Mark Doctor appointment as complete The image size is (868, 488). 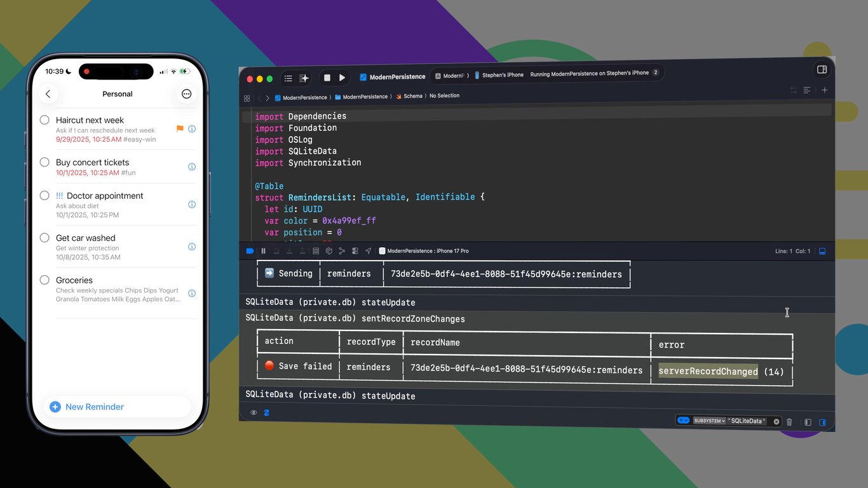click(44, 196)
